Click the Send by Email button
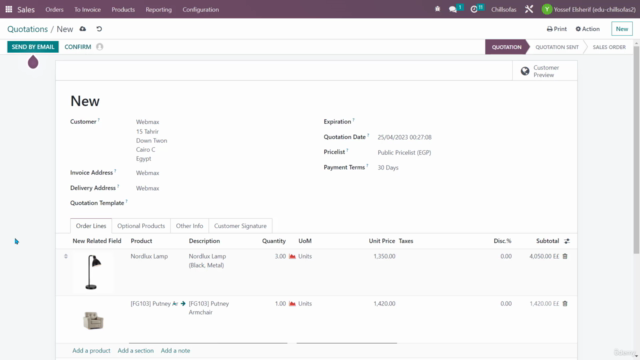Image resolution: width=640 pixels, height=360 pixels. click(x=33, y=47)
